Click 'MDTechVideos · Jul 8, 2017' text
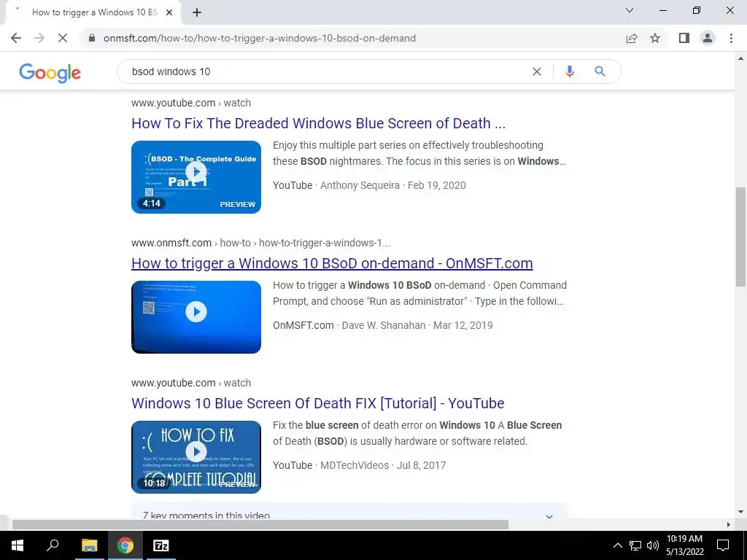This screenshot has height=560, width=747. (383, 465)
